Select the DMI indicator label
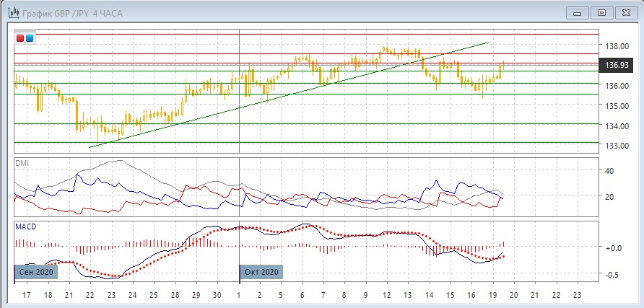 [23, 163]
